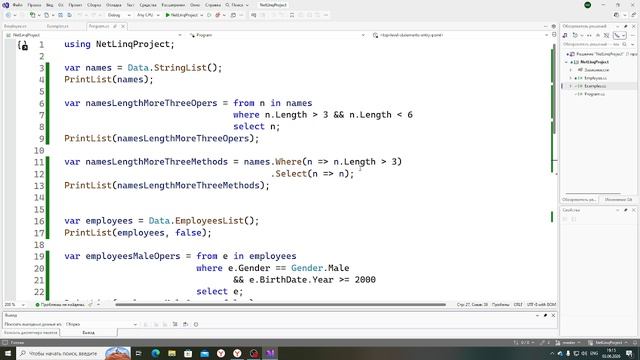Click the bookmark toolbar icon
This screenshot has height=360, width=640.
tap(292, 15)
